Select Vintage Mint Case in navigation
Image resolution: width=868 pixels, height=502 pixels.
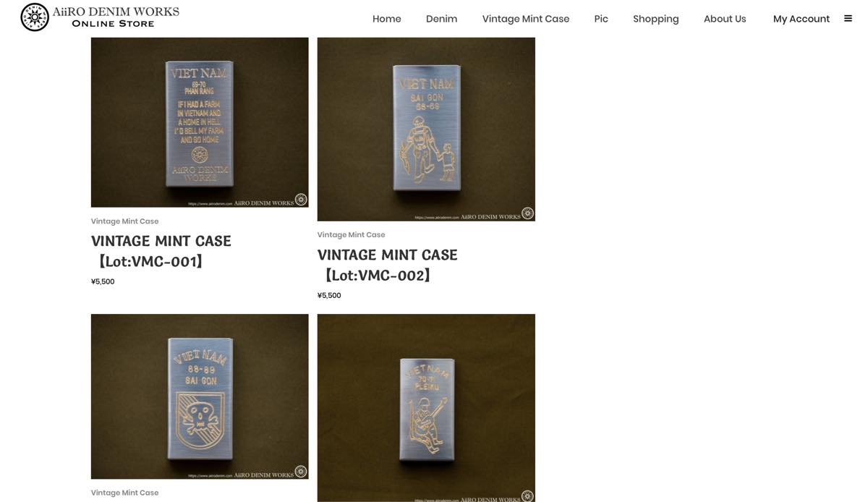click(x=526, y=19)
